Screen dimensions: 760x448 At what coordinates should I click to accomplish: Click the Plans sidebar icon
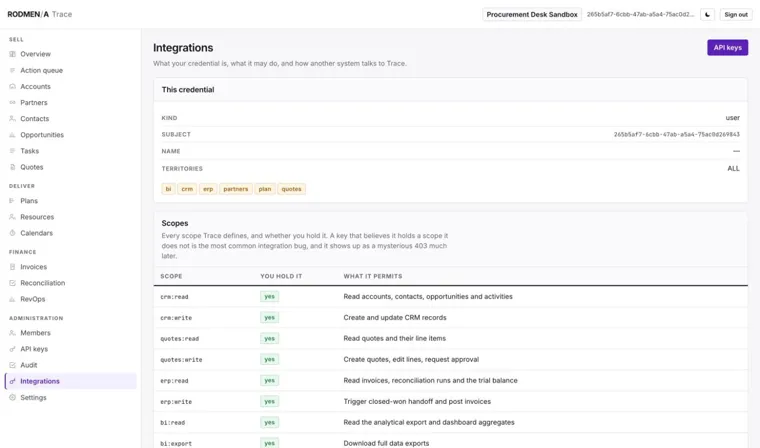pyautogui.click(x=13, y=201)
